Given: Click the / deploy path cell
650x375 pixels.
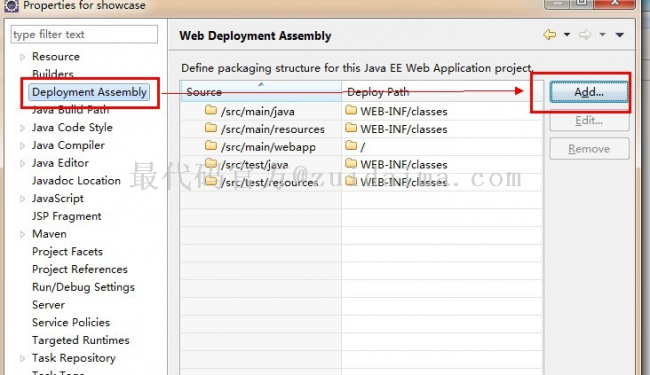Looking at the screenshot, I should (442, 147).
